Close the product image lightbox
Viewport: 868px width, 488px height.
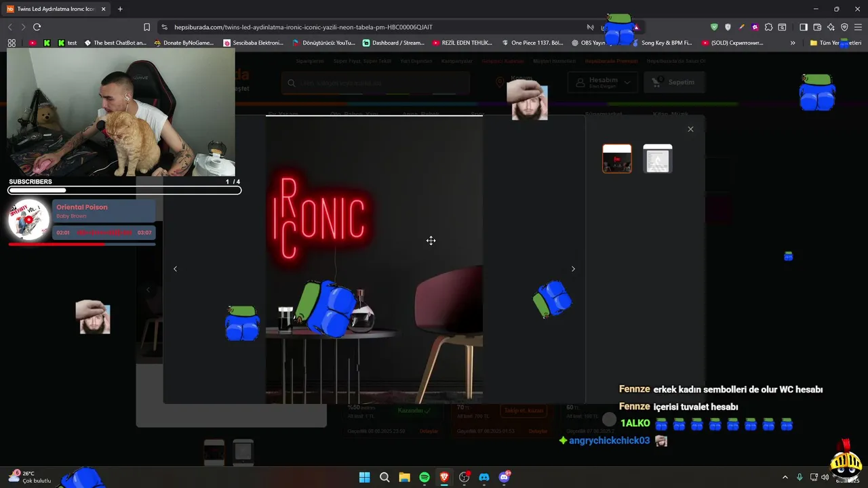pyautogui.click(x=690, y=129)
